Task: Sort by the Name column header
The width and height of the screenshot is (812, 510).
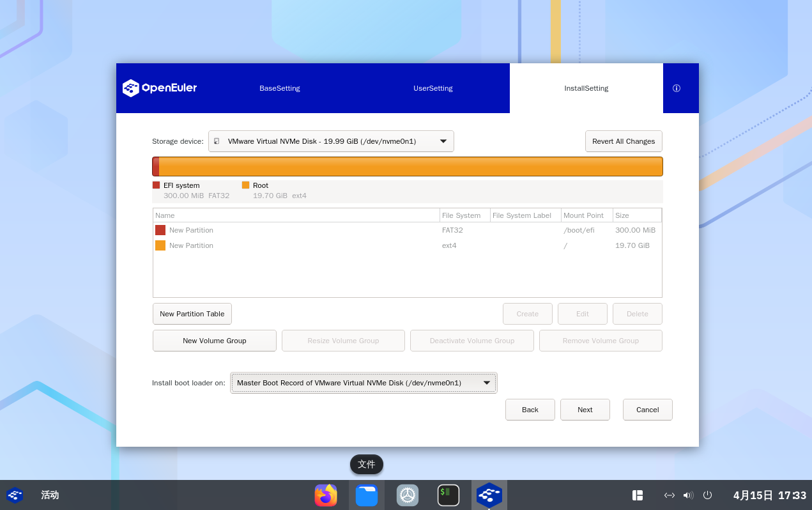Action: point(296,215)
